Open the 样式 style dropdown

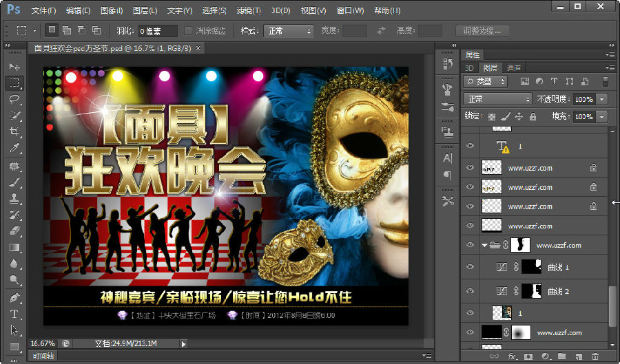point(289,31)
